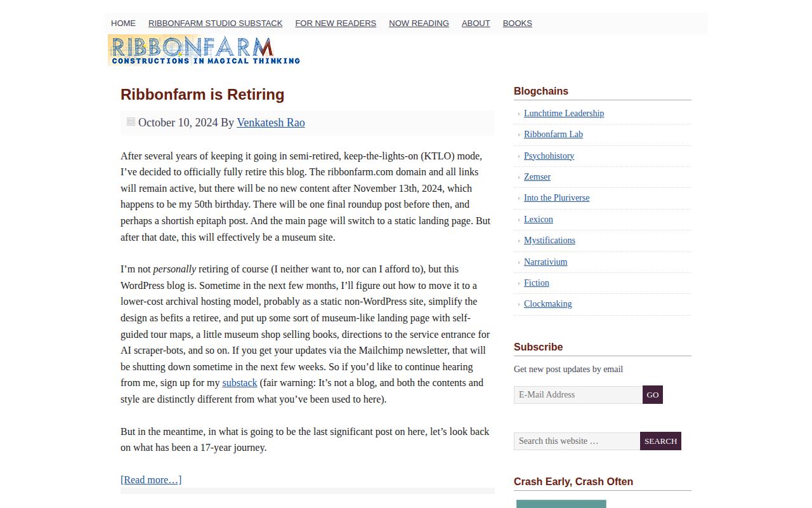Click the calendar icon beside the post date
This screenshot has height=508, width=812.
point(131,121)
